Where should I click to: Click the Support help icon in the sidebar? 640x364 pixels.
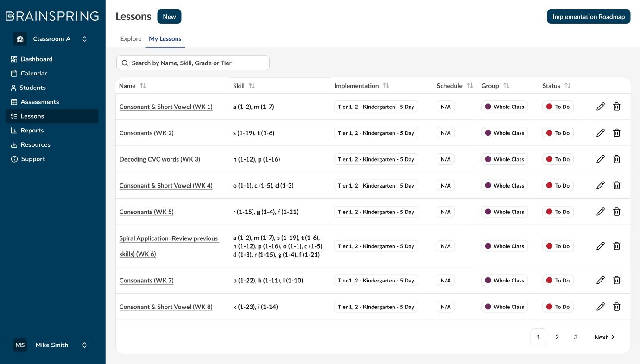[14, 159]
